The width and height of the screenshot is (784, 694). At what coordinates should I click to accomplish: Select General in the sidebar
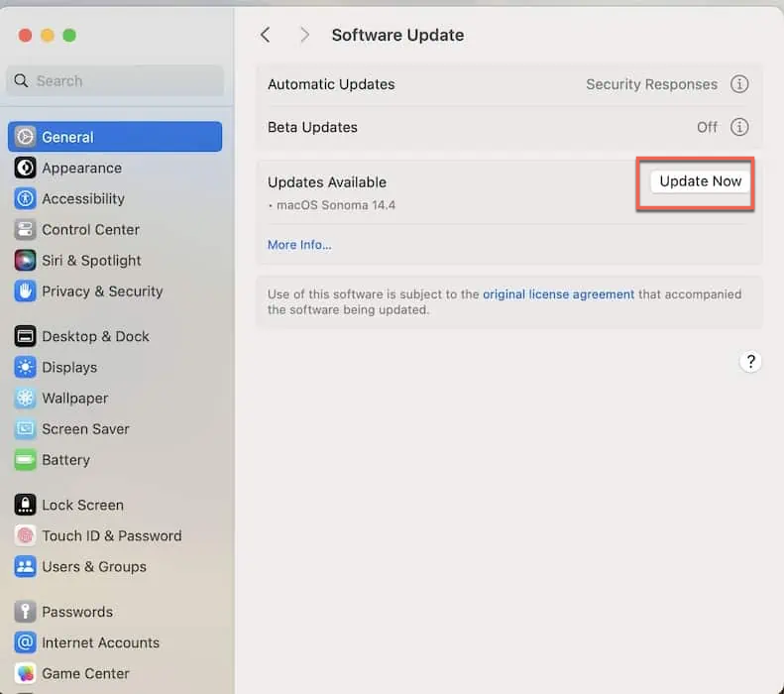(x=115, y=137)
